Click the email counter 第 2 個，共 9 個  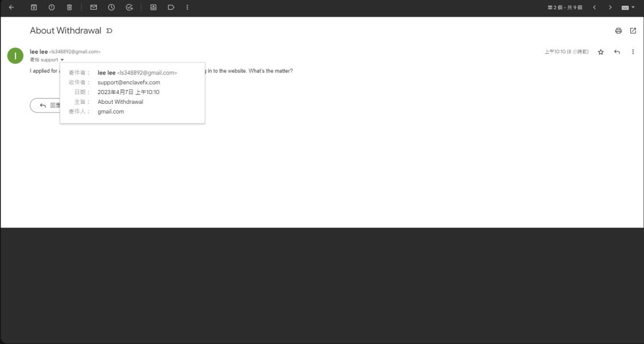tap(565, 7)
